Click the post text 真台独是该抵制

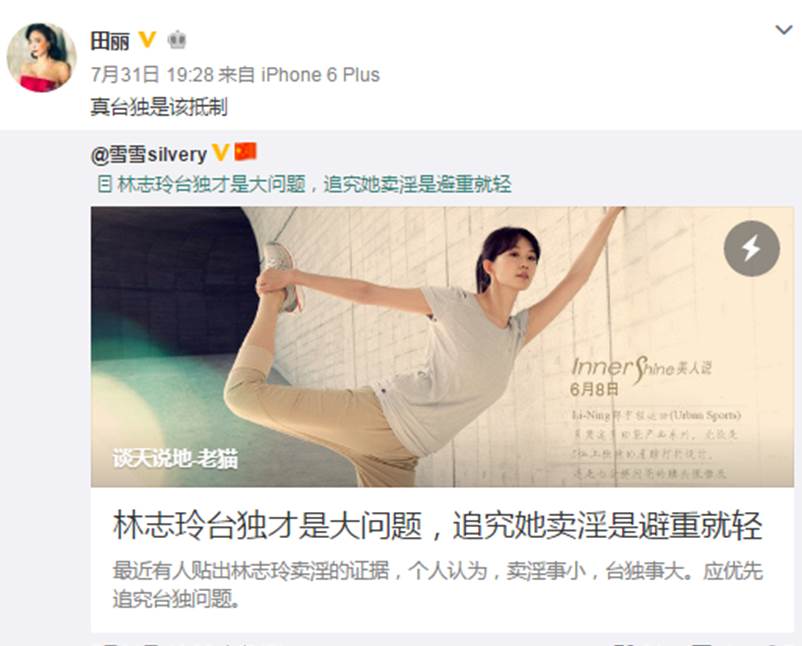pos(159,107)
